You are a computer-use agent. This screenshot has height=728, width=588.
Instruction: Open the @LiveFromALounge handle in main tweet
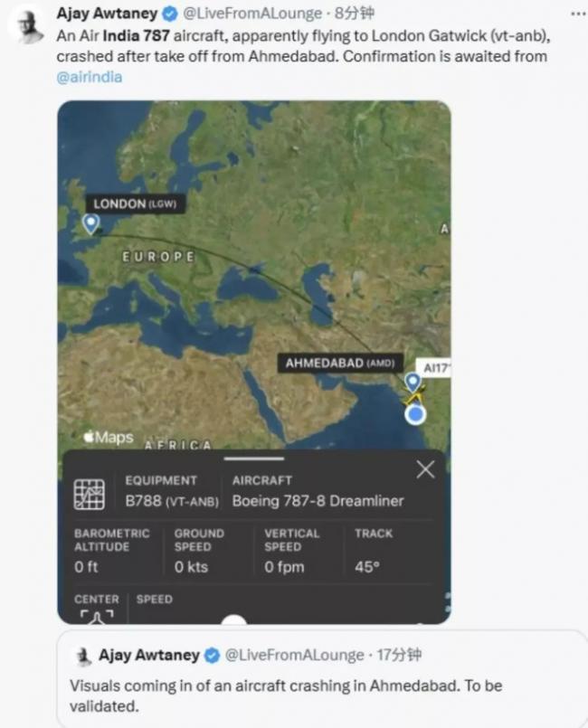pyautogui.click(x=252, y=14)
